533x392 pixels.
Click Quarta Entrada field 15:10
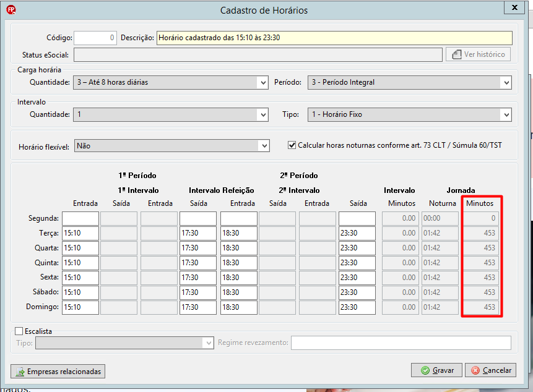[x=80, y=248]
